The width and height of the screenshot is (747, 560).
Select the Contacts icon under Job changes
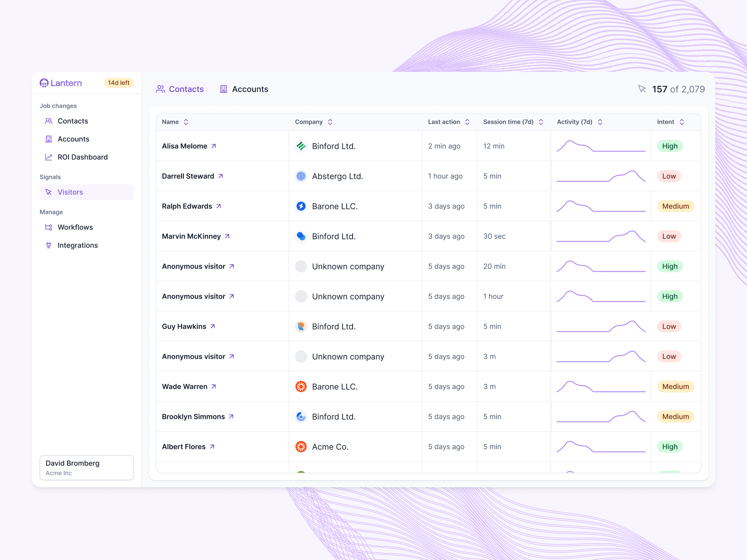tap(49, 121)
